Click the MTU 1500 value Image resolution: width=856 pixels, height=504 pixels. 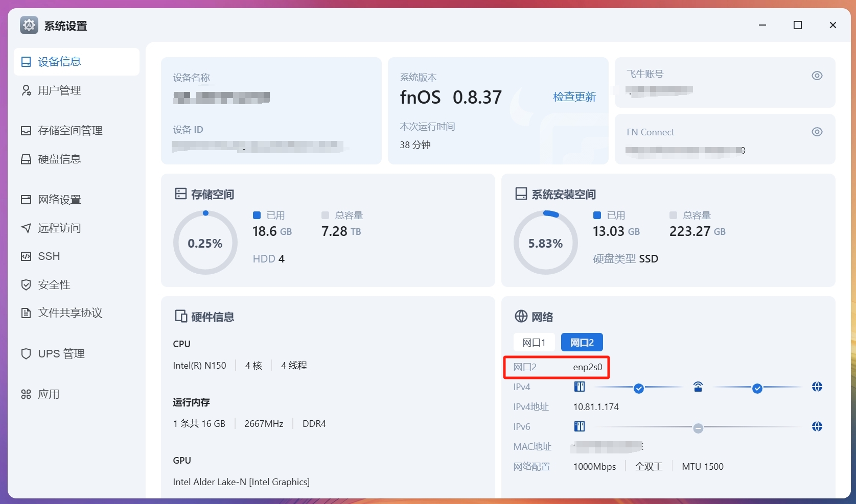click(703, 467)
